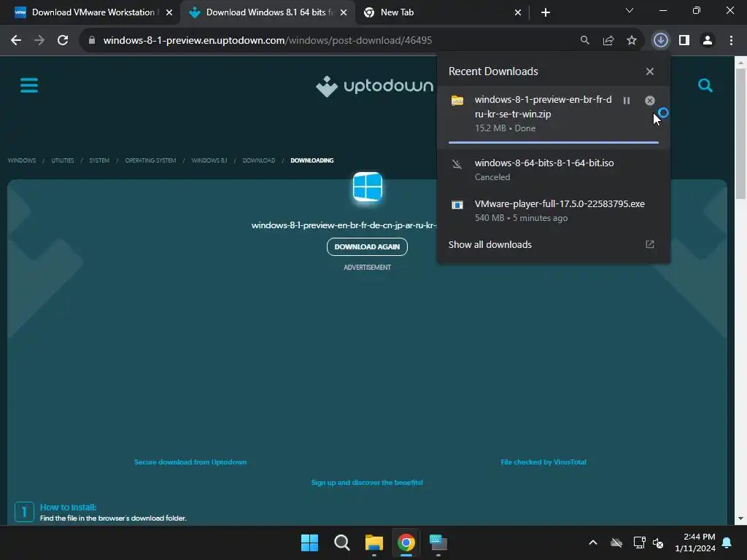Click the Windows 8.1 app icon
The width and height of the screenshot is (747, 560).
pos(368,187)
